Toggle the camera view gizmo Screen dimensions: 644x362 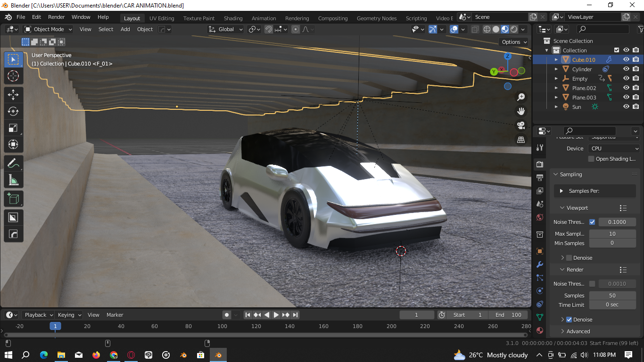click(521, 125)
